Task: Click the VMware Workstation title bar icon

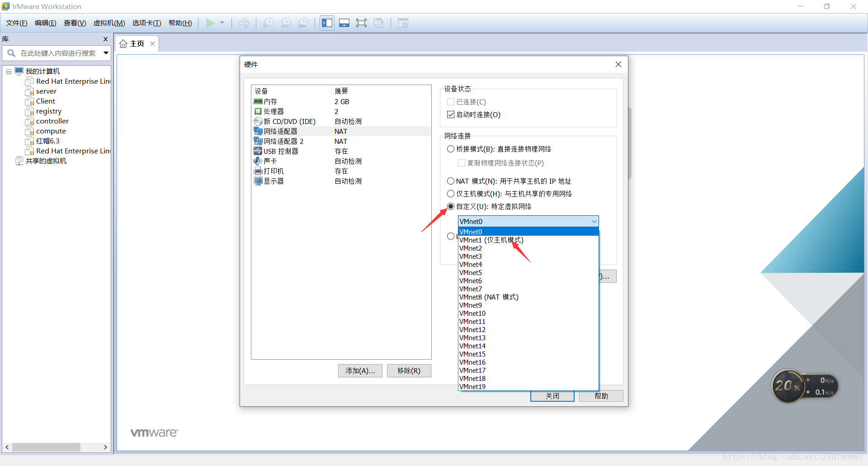Action: coord(5,6)
